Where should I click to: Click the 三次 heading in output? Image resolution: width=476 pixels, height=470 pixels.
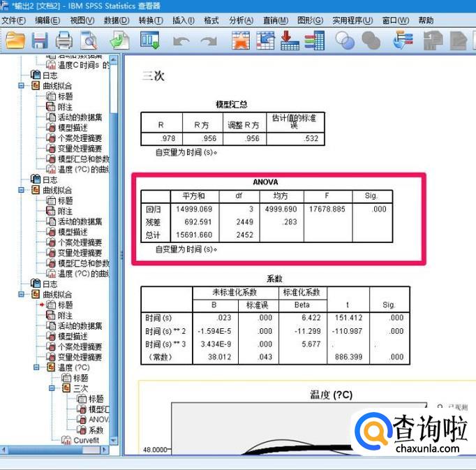[x=154, y=76]
